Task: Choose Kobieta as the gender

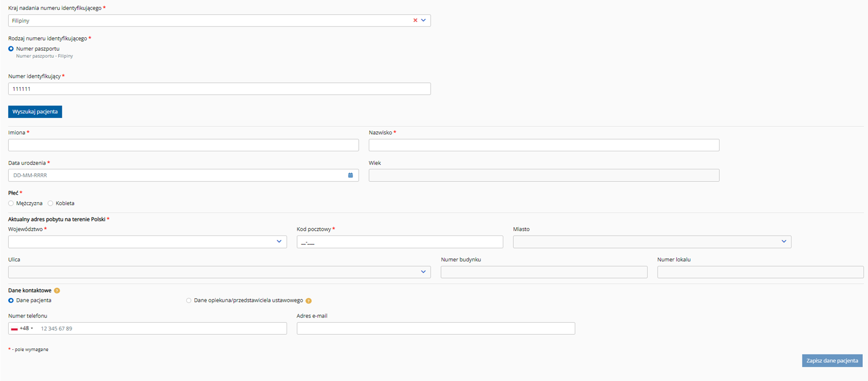Action: point(50,203)
